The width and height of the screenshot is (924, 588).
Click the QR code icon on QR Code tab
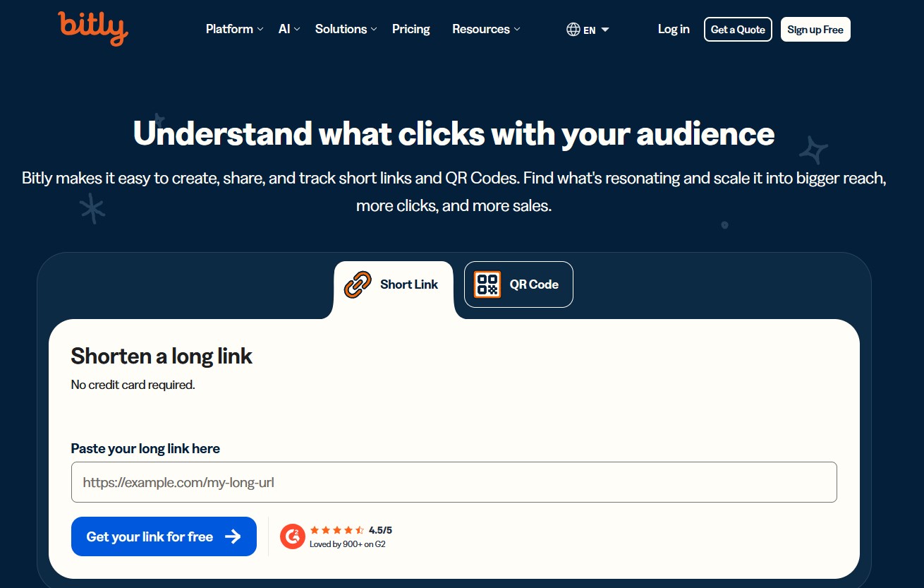point(487,284)
